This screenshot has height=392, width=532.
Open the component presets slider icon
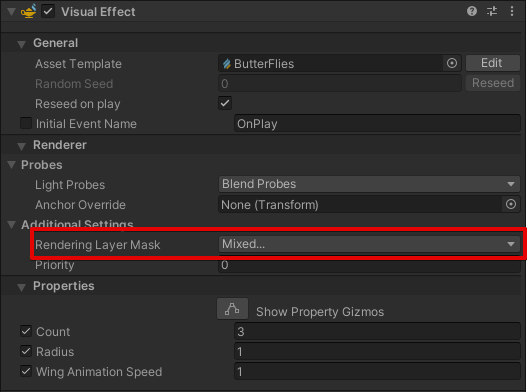point(492,12)
